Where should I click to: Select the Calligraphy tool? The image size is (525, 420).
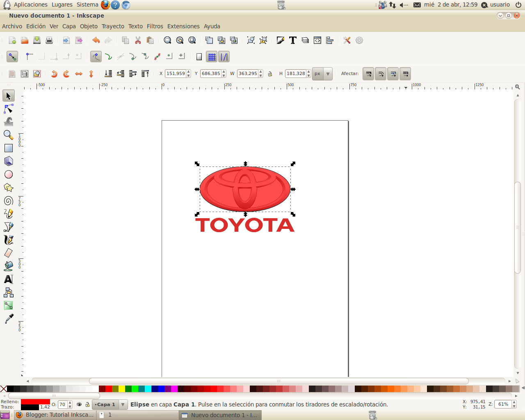coord(8,240)
